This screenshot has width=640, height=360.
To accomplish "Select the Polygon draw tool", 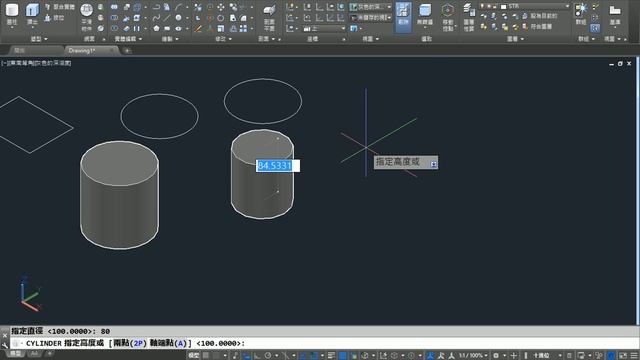I will pyautogui.click(x=156, y=29).
